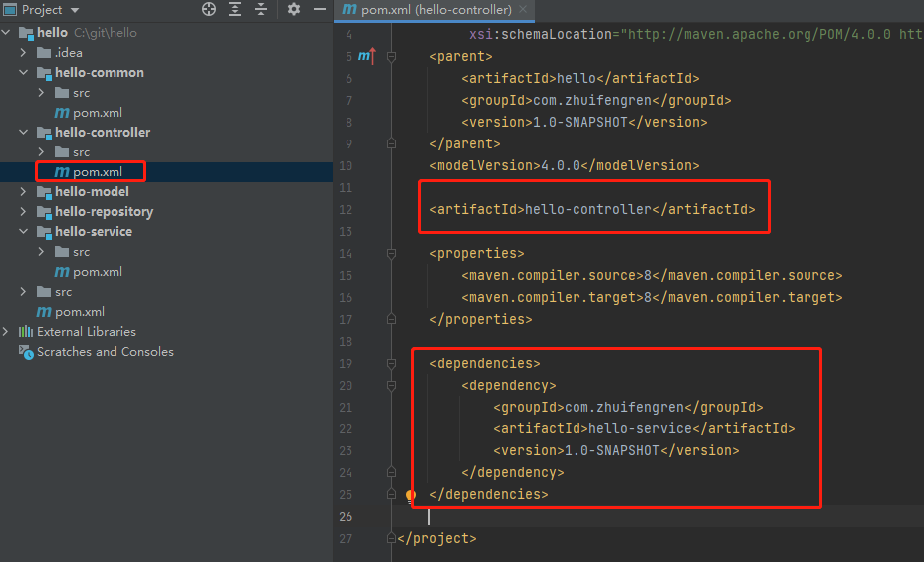Fold the dependencies block in the gutter
This screenshot has height=562, width=924.
tap(392, 364)
